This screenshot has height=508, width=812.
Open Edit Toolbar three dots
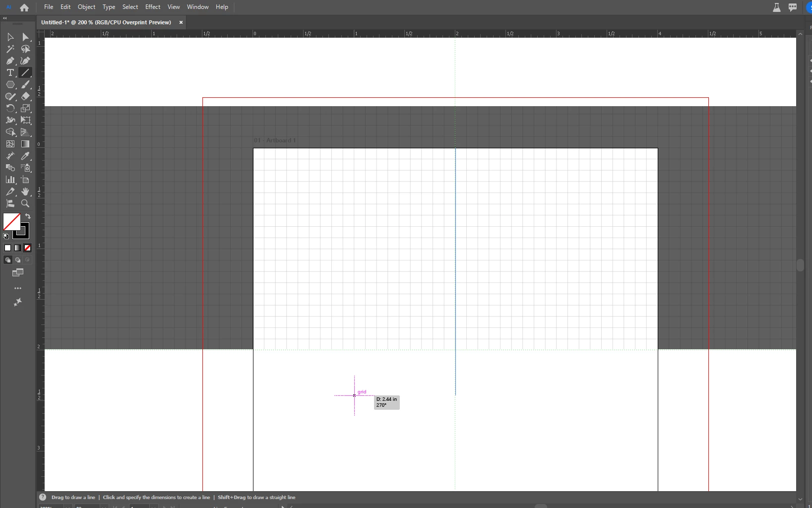click(x=18, y=288)
